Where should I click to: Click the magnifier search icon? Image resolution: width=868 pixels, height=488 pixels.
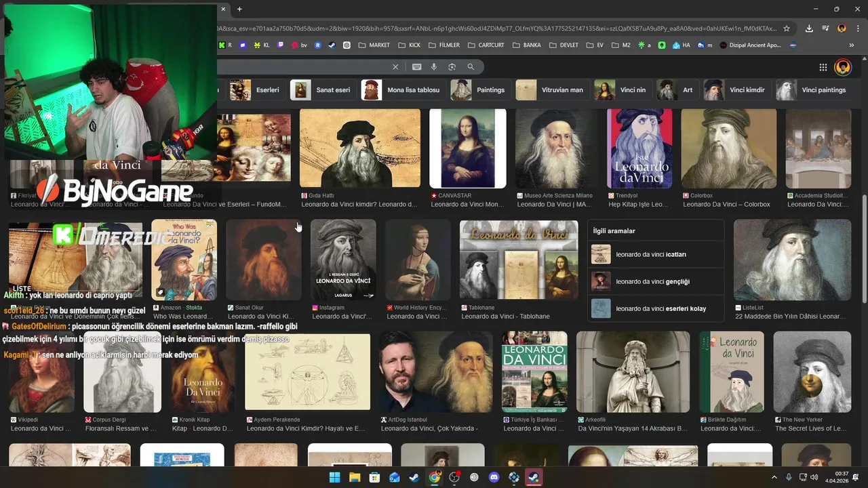tap(471, 67)
